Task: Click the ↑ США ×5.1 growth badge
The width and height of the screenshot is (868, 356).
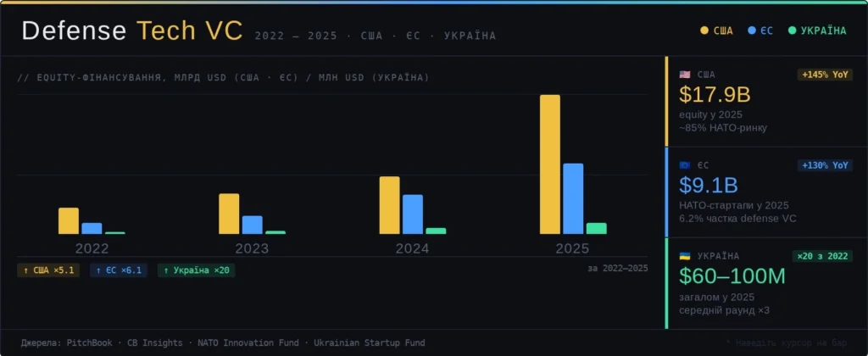Action: 48,270
